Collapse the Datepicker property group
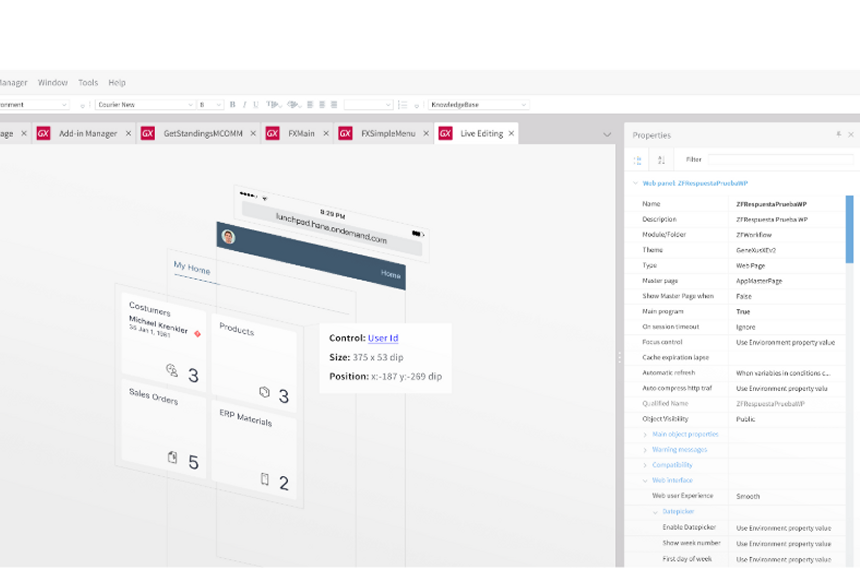Image resolution: width=860 pixels, height=570 pixels. (x=655, y=512)
